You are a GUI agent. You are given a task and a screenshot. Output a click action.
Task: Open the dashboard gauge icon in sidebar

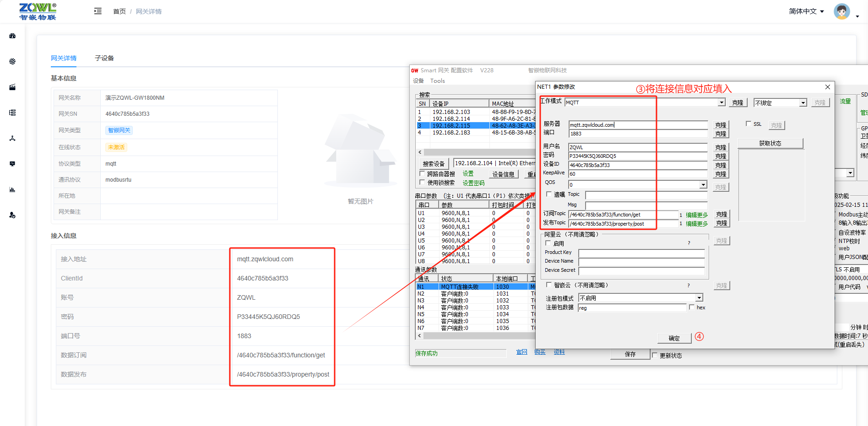[x=12, y=36]
